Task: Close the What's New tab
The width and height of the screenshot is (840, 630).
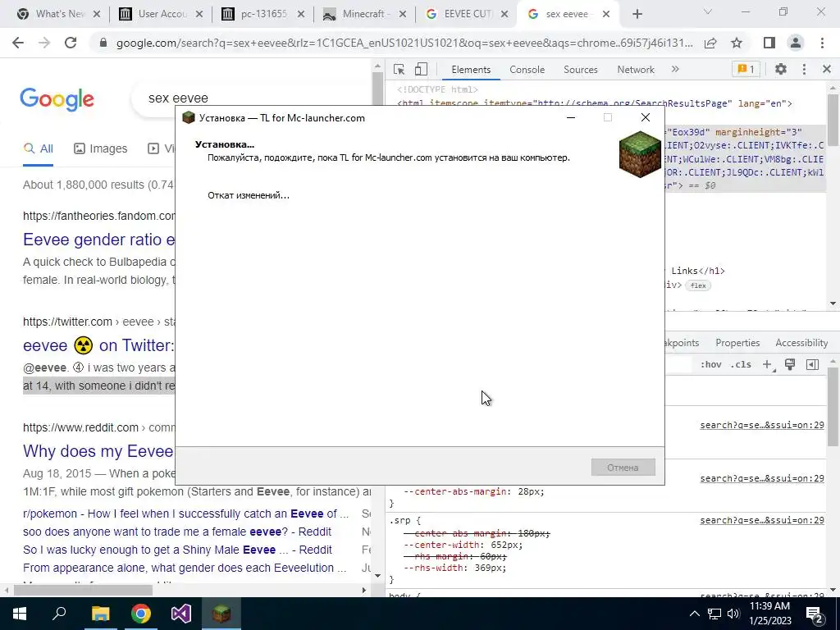Action: click(97, 15)
